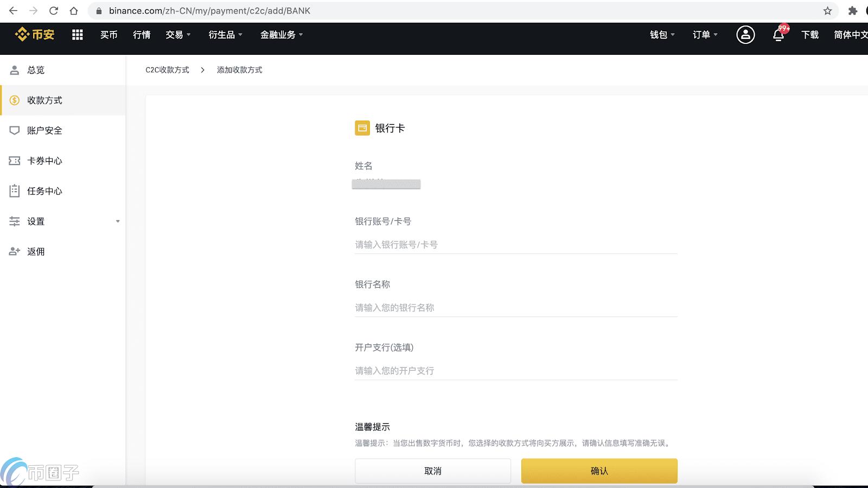The height and width of the screenshot is (488, 868).
Task: Expand the 设置 sidebar section
Action: pyautogui.click(x=63, y=221)
